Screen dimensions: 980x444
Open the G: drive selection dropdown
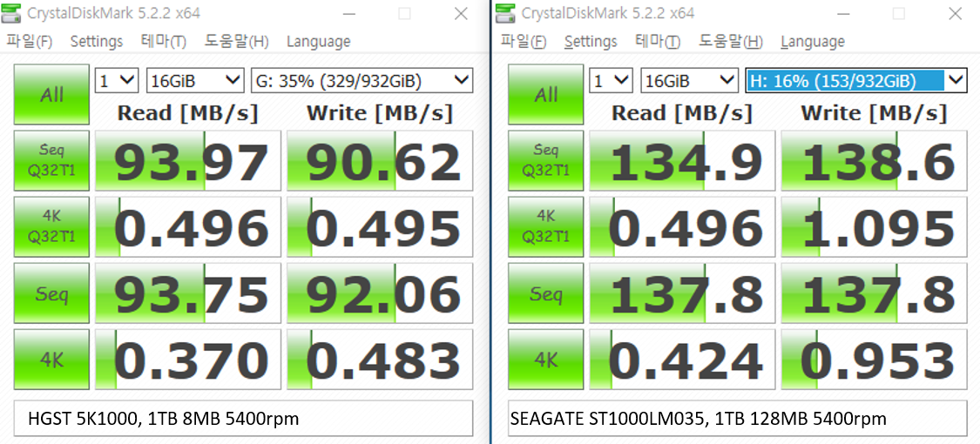tap(362, 81)
